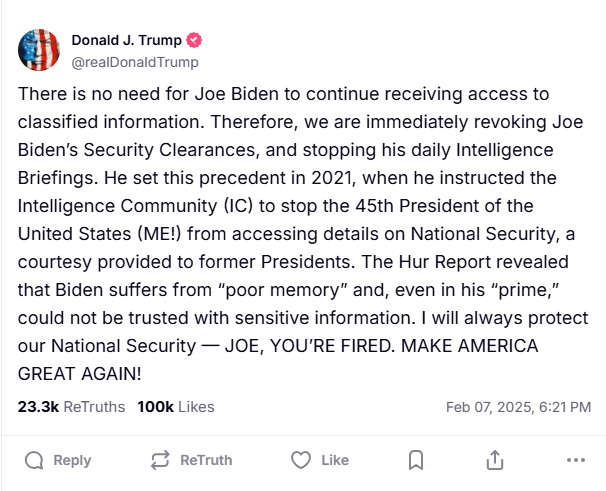View the 100k Likes list
606x491 pixels.
175,407
